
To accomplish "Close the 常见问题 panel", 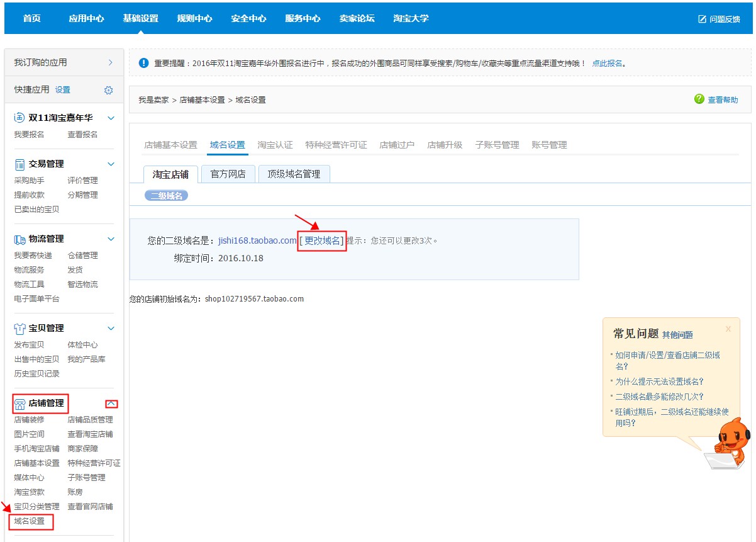I will coord(728,329).
